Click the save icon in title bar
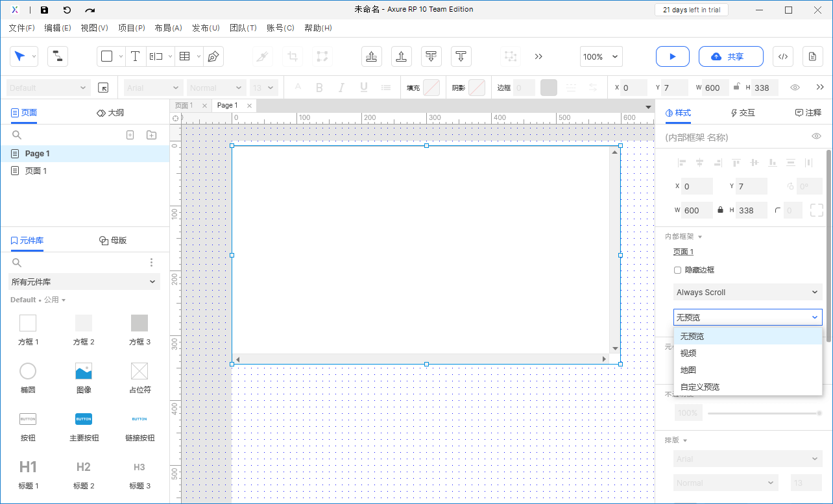Viewport: 833px width, 504px height. click(44, 10)
